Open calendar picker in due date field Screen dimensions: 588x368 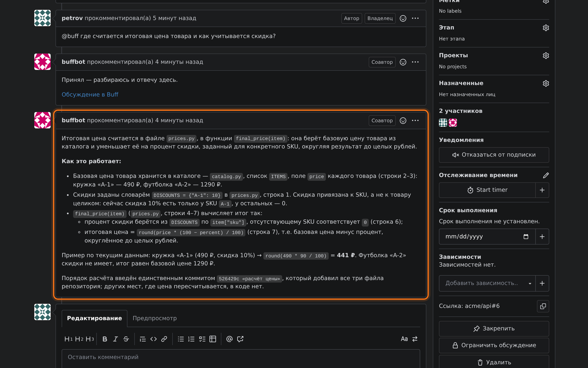pyautogui.click(x=526, y=237)
